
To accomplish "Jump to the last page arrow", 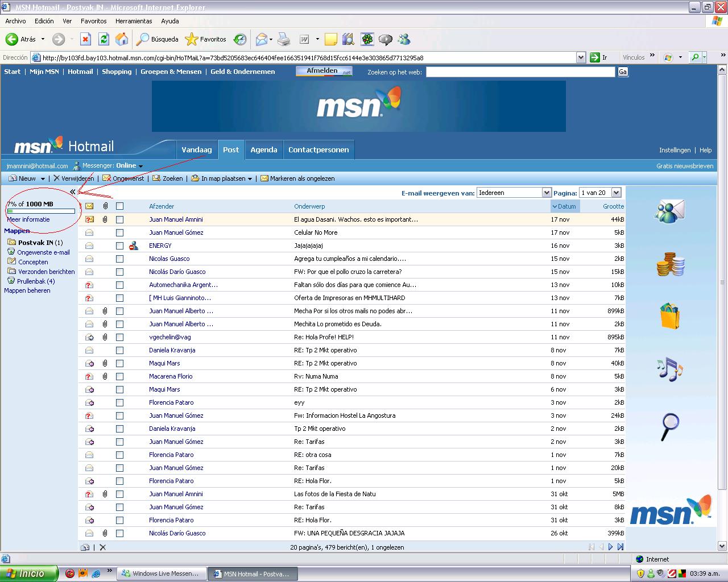I will click(x=620, y=547).
